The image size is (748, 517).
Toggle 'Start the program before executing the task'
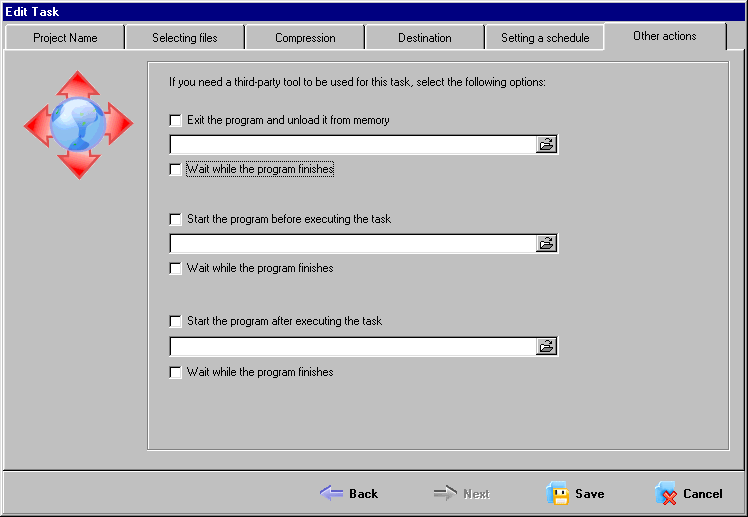click(176, 219)
